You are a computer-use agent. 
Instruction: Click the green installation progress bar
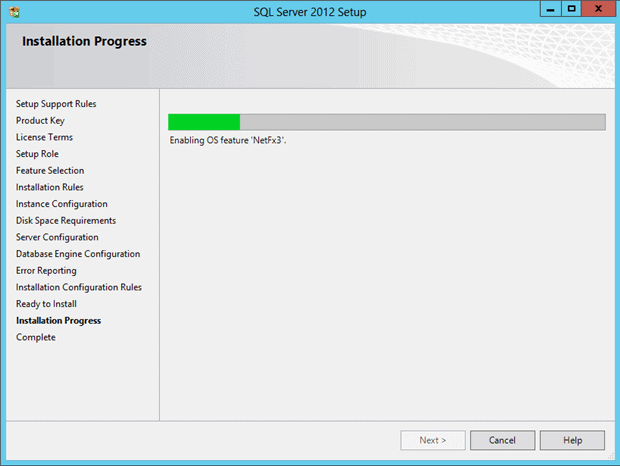[x=386, y=122]
